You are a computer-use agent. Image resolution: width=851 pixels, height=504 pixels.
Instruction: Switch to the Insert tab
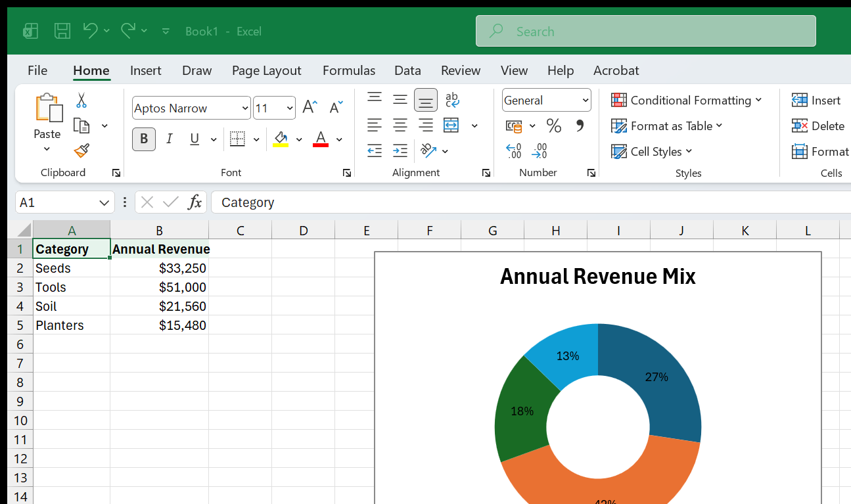point(146,70)
